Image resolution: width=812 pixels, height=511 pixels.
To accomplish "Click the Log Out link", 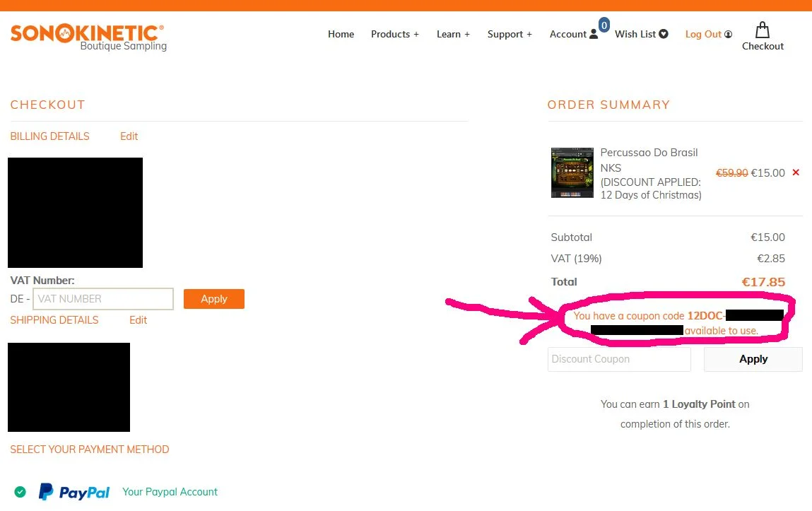I will 703,34.
